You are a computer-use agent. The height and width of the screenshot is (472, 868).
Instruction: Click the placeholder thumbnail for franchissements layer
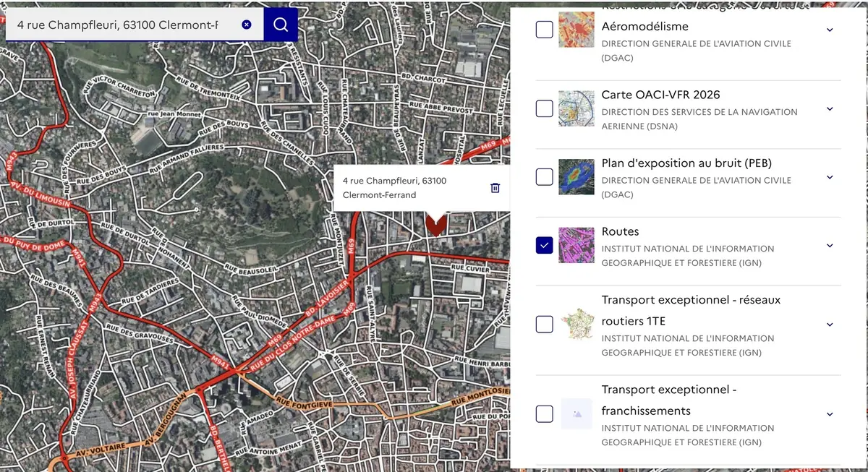click(576, 414)
